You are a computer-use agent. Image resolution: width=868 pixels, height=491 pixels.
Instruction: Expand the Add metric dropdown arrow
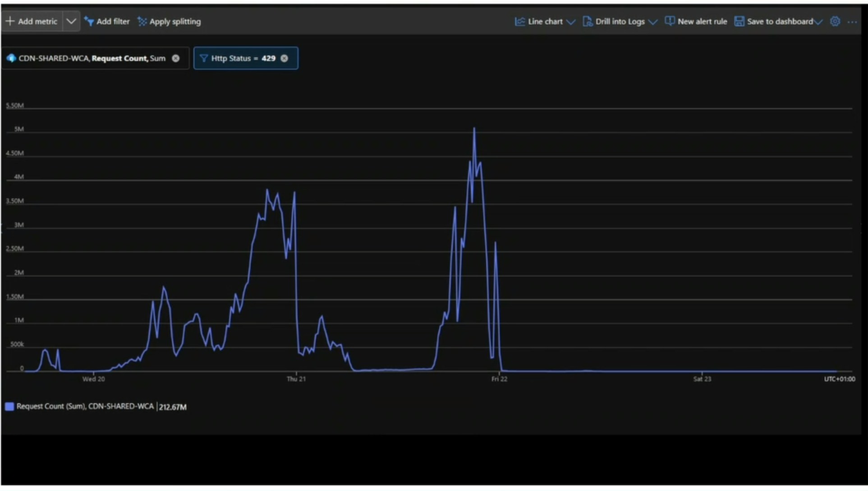point(71,21)
